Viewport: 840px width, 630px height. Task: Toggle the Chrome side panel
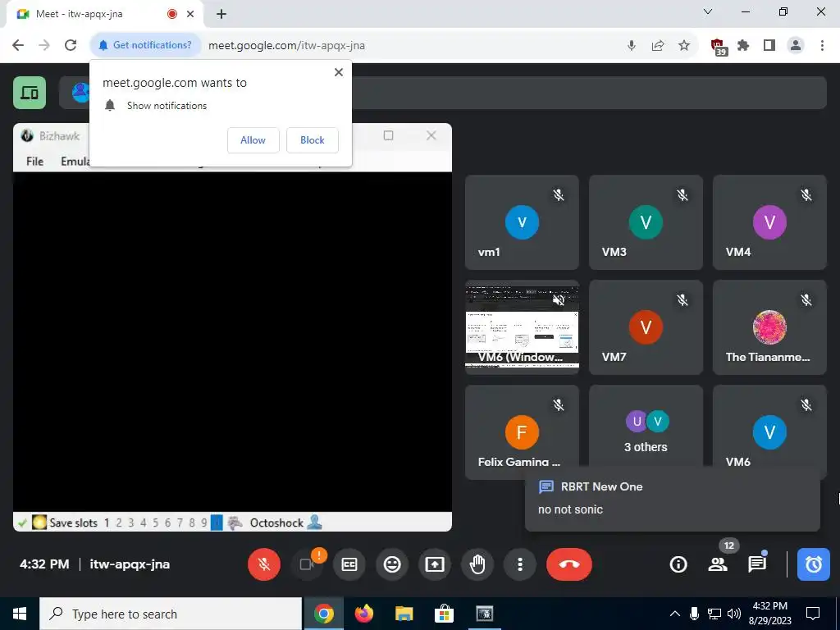coord(769,46)
